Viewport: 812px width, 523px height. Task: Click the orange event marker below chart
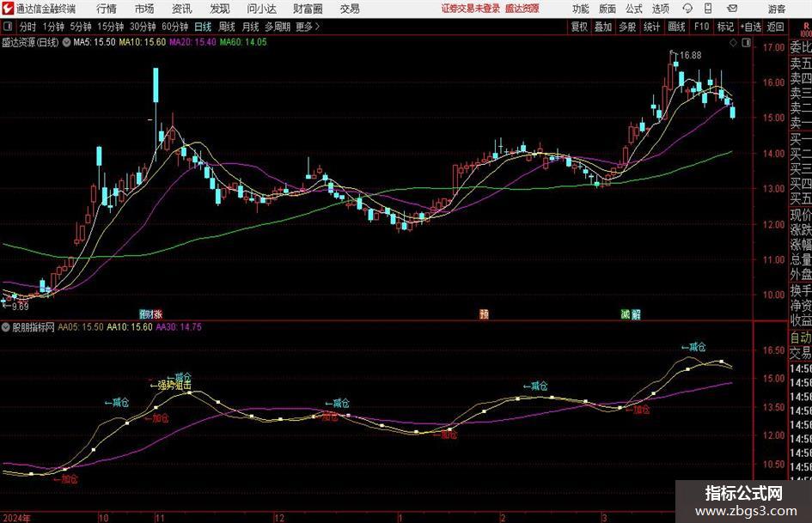485,314
